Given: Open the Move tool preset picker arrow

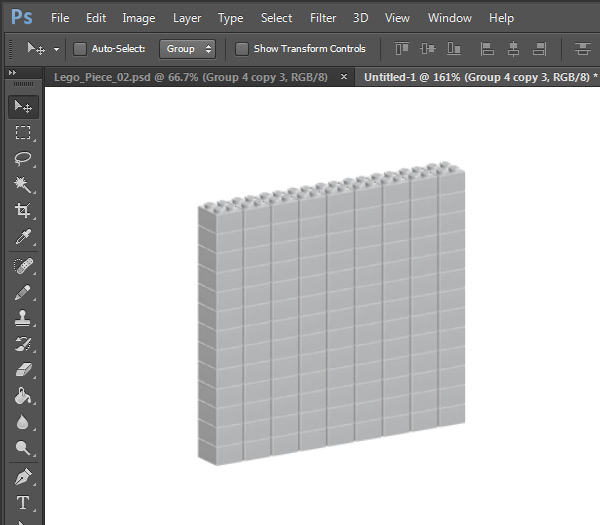Looking at the screenshot, I should click(x=56, y=49).
